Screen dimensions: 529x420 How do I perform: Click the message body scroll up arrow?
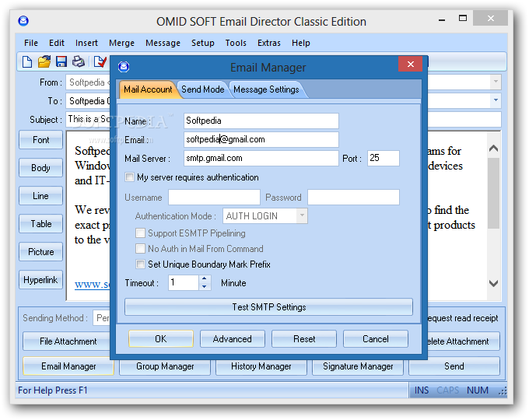[493, 148]
